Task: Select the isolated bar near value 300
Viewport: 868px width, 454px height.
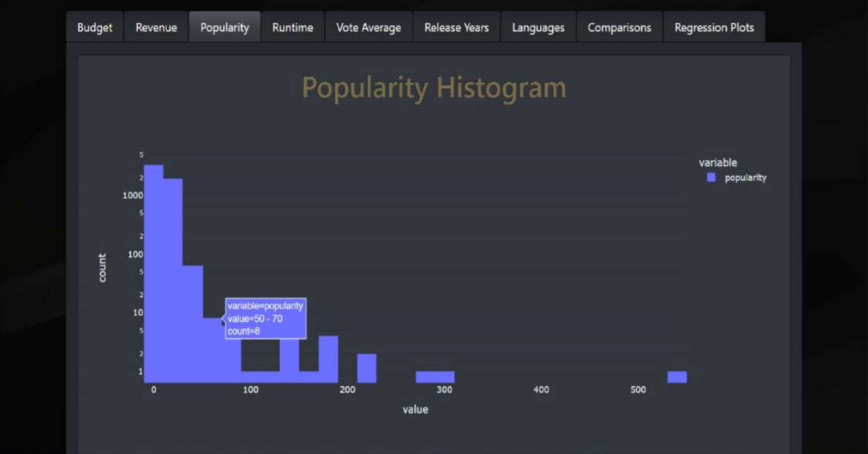Action: coord(434,376)
